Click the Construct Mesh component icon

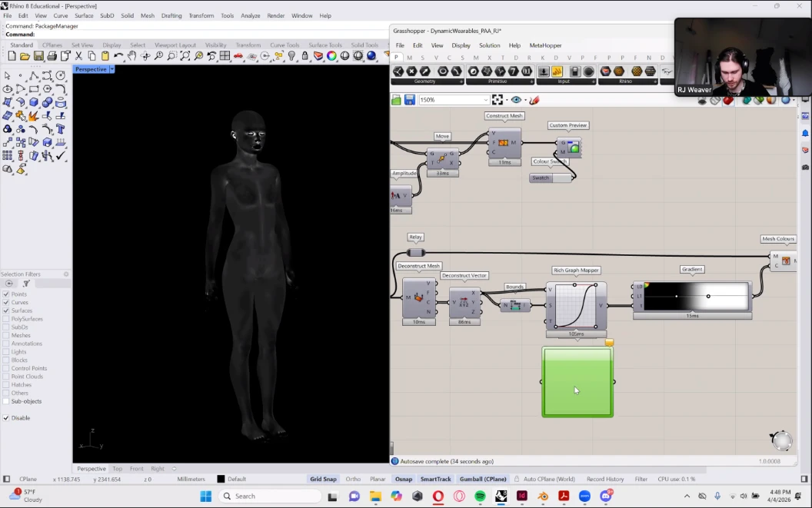point(504,143)
